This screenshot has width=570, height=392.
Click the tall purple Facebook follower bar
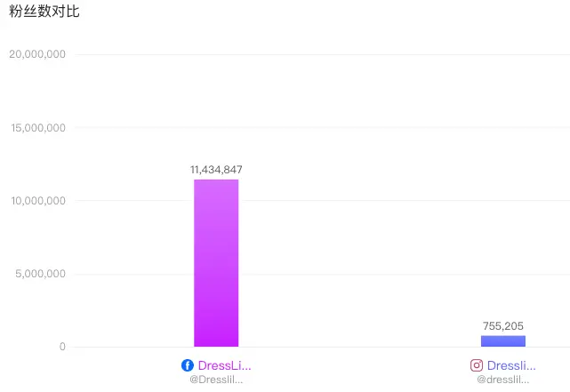(x=216, y=263)
